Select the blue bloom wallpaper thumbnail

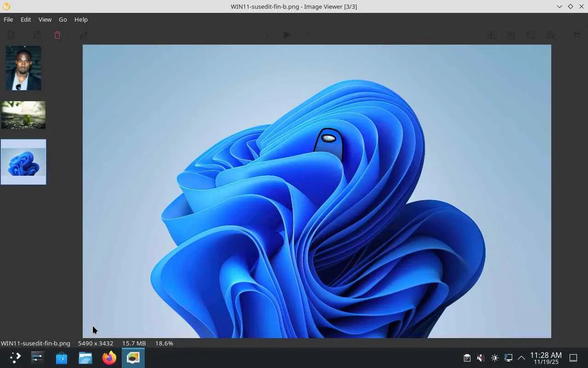pyautogui.click(x=23, y=162)
